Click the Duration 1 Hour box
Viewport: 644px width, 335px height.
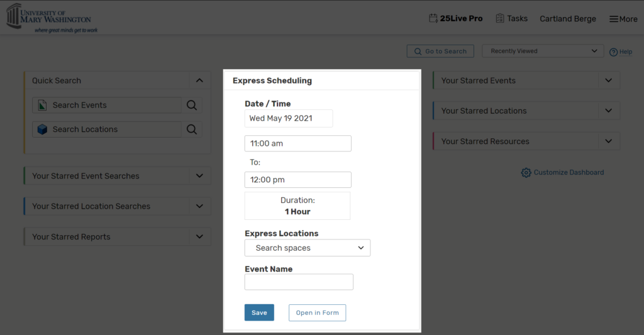[x=297, y=206]
